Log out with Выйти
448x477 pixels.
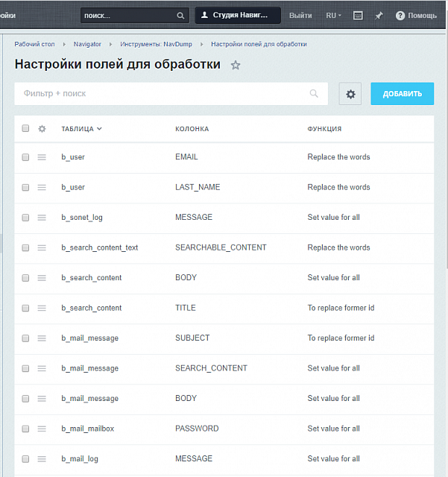[300, 16]
